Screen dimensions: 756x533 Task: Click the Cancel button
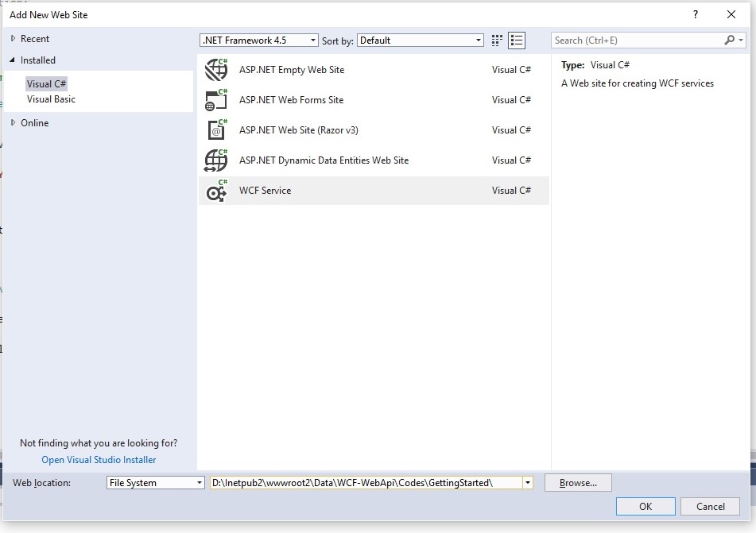710,507
